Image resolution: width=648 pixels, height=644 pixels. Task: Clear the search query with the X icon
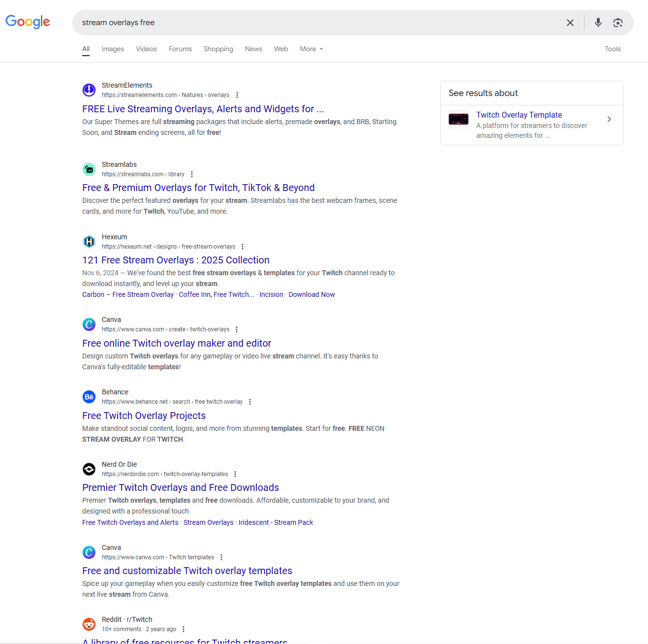click(x=570, y=23)
